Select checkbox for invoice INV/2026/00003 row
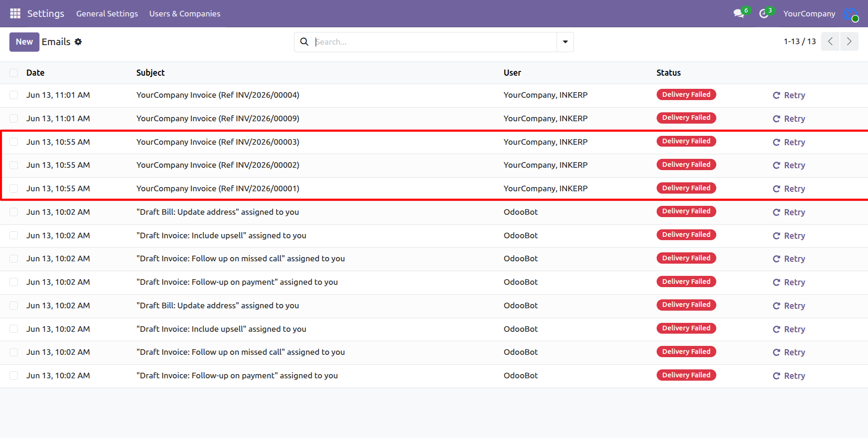868x438 pixels. (14, 142)
